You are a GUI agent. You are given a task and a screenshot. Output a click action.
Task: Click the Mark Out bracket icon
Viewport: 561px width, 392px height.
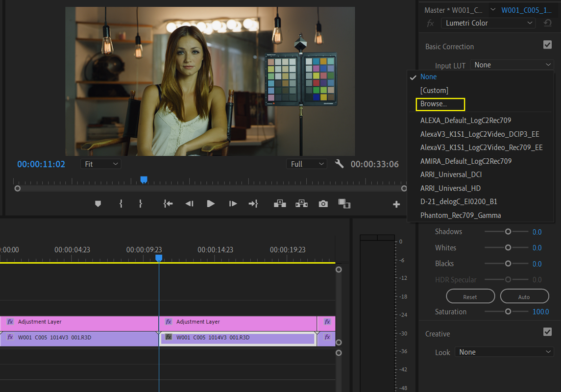coord(141,204)
